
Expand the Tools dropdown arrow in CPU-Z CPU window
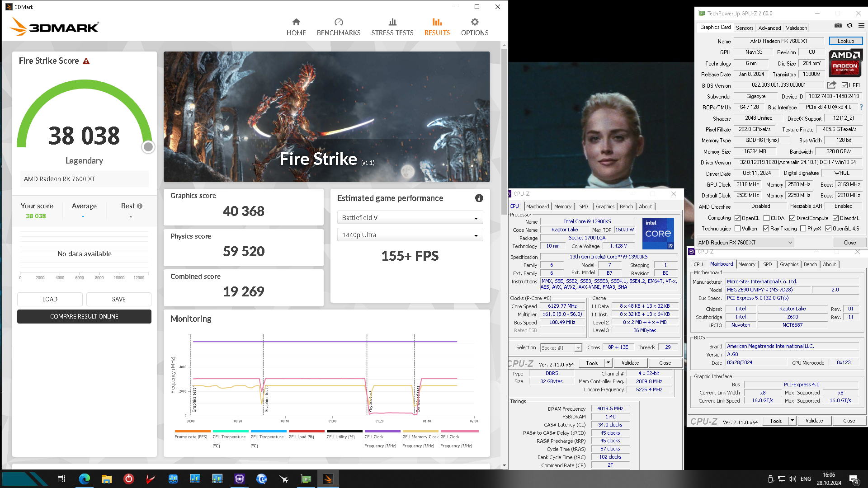tap(608, 363)
